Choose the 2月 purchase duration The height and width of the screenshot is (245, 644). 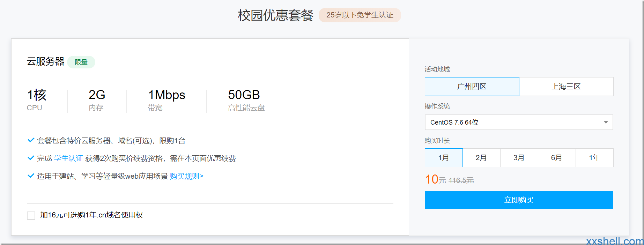481,158
